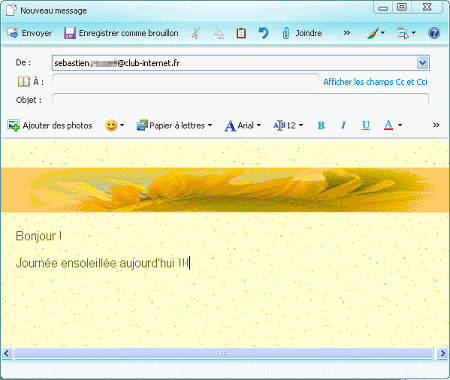Click the line 'Journée ensoleillée aujourd'hui' in the message
This screenshot has height=380, width=450.
tap(103, 263)
